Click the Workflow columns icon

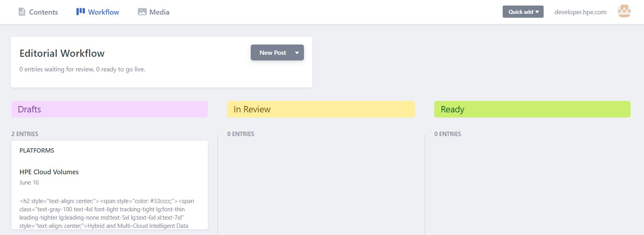[x=81, y=11]
